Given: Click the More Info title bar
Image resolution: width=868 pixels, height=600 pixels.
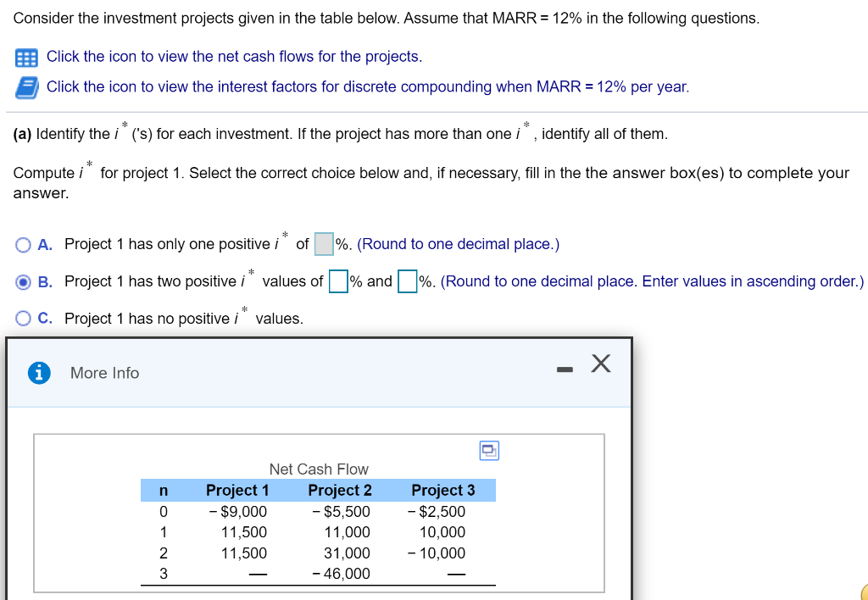Looking at the screenshot, I should point(103,372).
